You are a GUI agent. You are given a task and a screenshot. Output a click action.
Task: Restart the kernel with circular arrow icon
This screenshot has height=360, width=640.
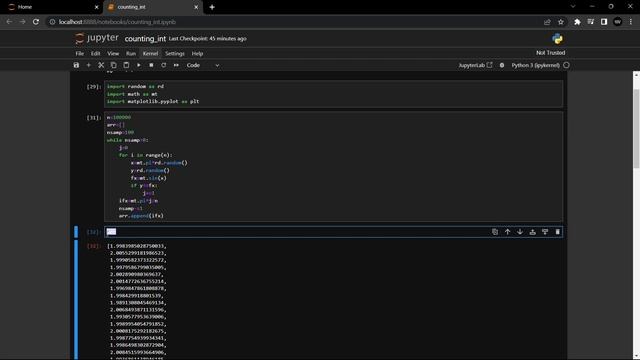pyautogui.click(x=164, y=65)
